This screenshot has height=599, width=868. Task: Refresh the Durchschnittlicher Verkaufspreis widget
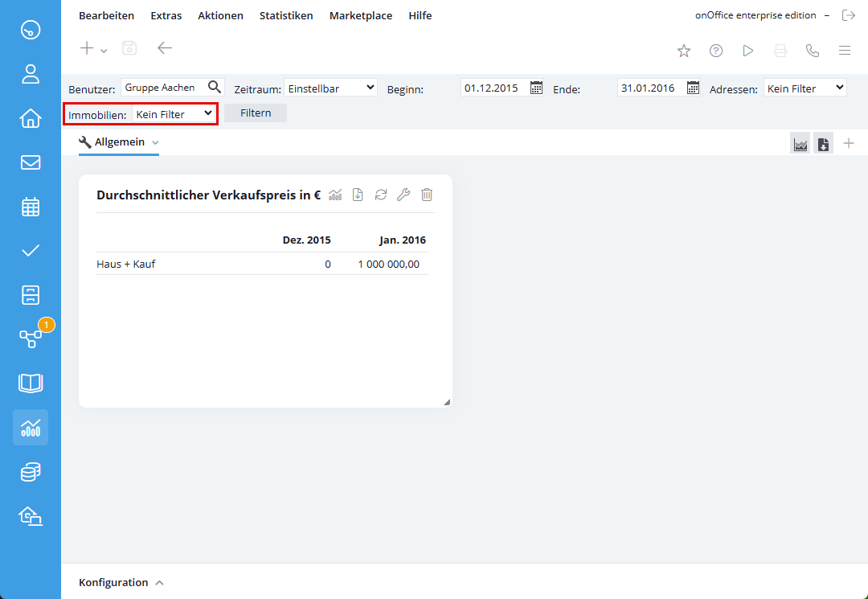[x=381, y=195]
